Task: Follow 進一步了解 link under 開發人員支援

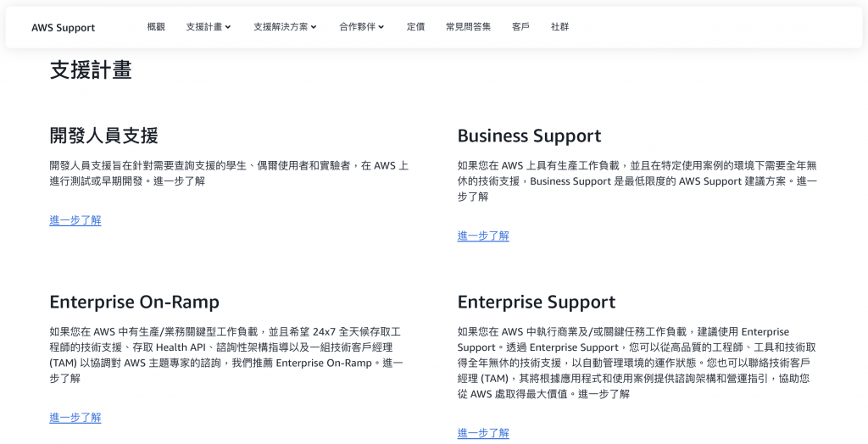Action: click(x=75, y=220)
